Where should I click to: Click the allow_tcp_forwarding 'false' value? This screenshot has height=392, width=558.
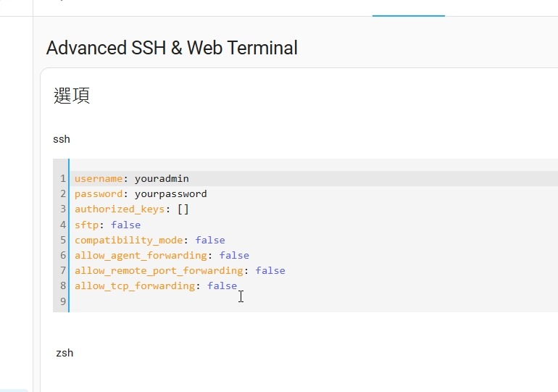(x=222, y=285)
